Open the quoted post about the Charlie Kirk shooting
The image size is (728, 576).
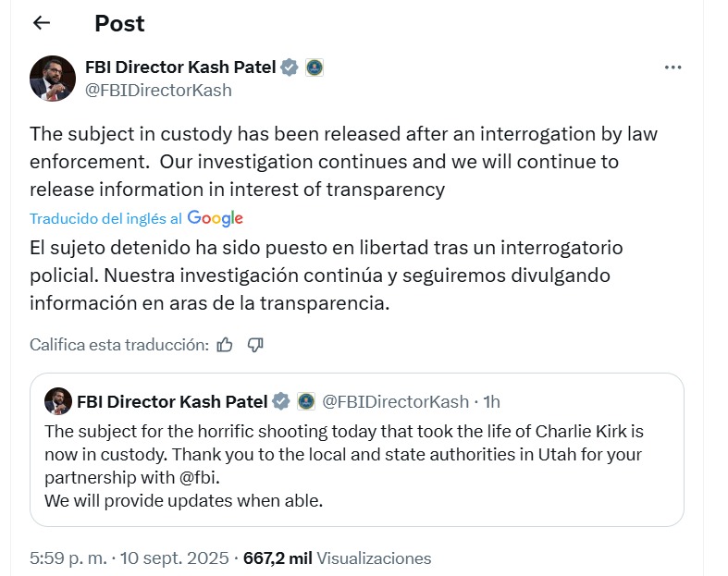(x=356, y=449)
